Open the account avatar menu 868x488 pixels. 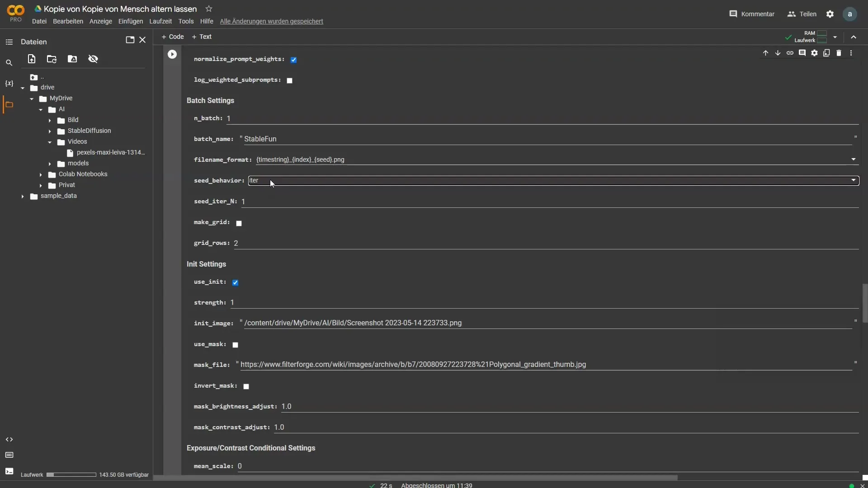click(850, 14)
